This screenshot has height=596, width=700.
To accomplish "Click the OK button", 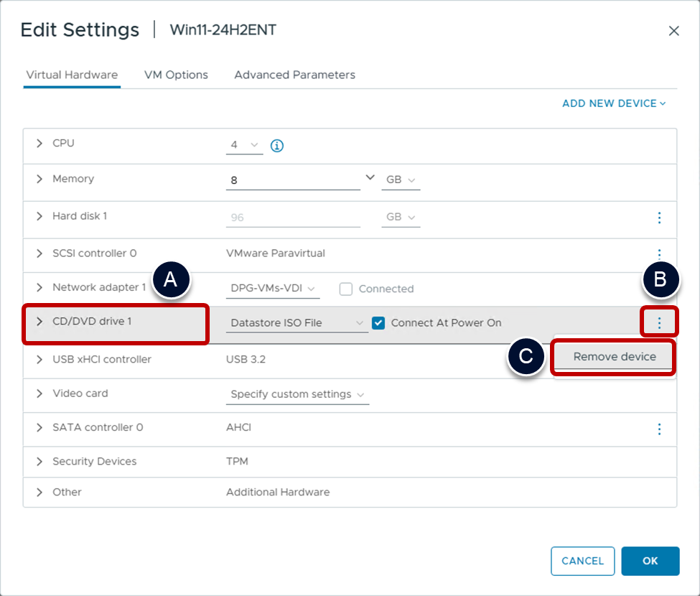I will pos(650,561).
